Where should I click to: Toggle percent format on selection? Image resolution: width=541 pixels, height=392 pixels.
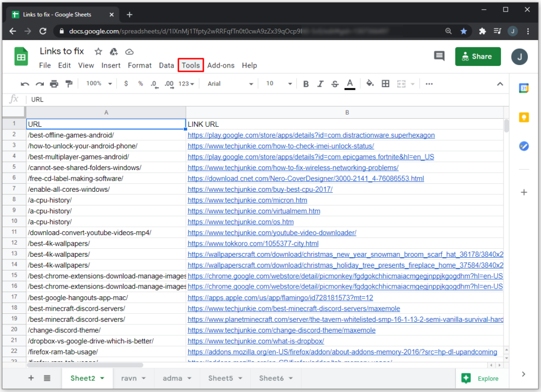point(140,83)
